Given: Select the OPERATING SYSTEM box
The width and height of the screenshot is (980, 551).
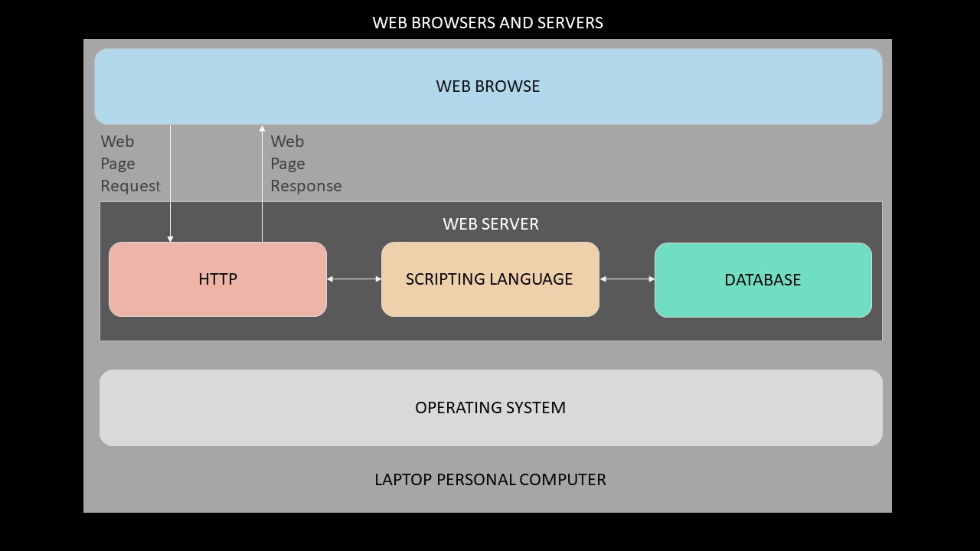Looking at the screenshot, I should point(491,408).
